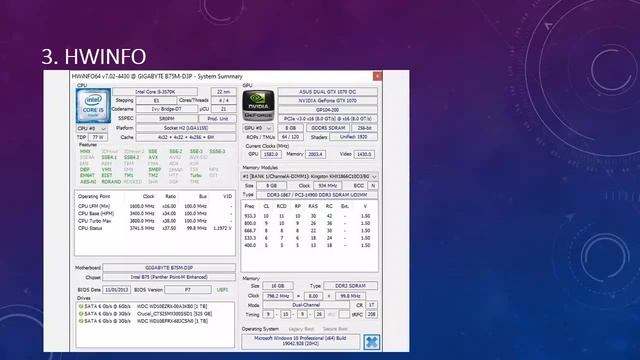Click the CPU LFM (Min) row
640x360 pixels.
point(155,206)
